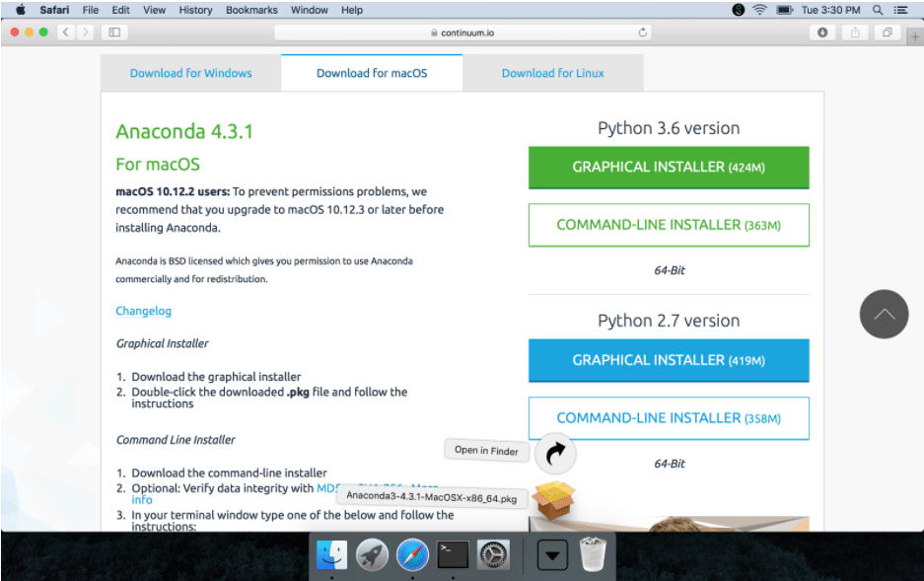Open a new tab with the plus button
This screenshot has width=924, height=581.
click(914, 36)
